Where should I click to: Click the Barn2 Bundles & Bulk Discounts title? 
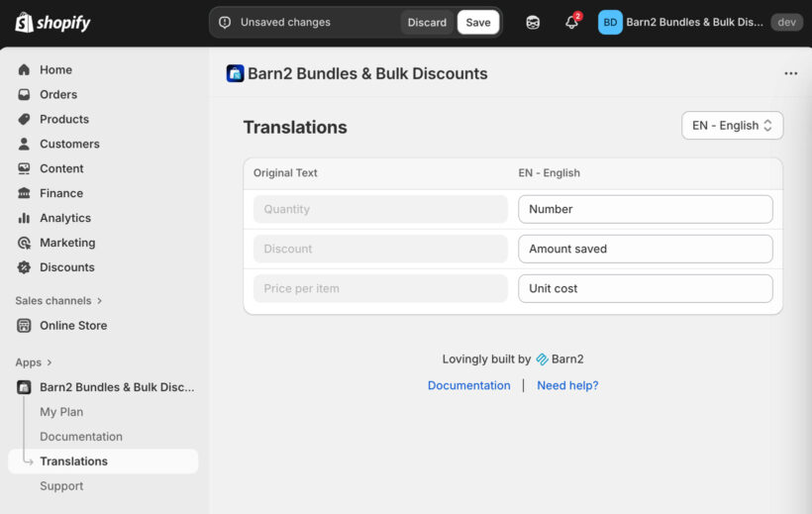tap(367, 73)
